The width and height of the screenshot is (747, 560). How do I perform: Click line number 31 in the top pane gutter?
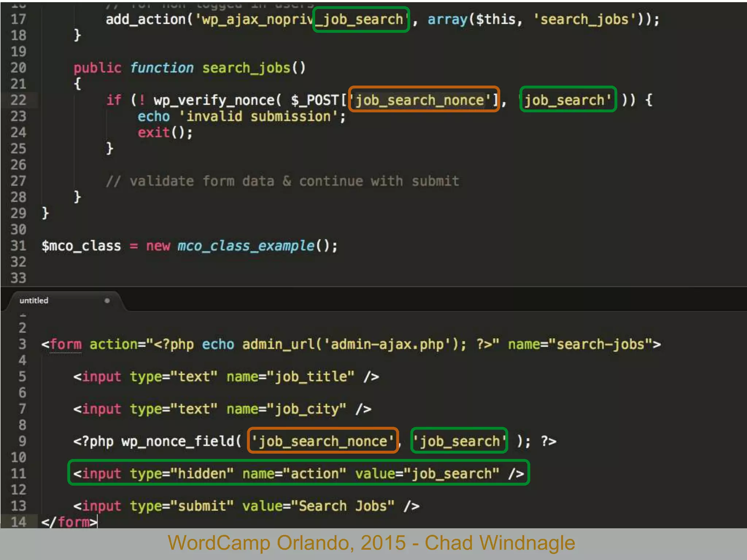pos(18,246)
